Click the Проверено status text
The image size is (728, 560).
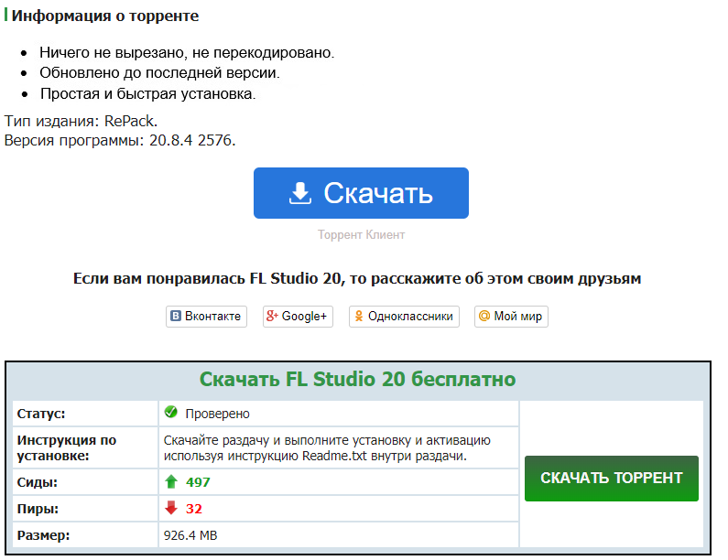coord(217,414)
